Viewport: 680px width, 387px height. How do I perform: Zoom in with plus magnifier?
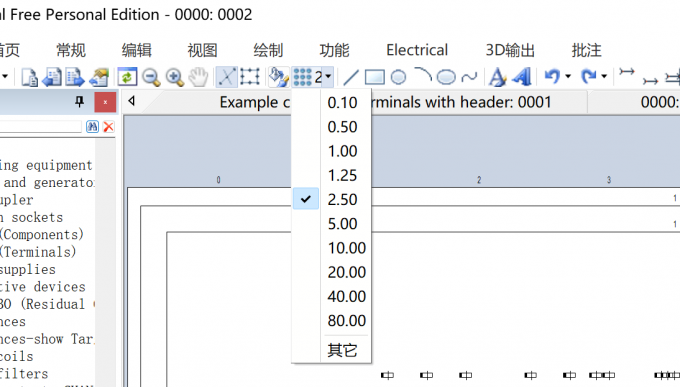(x=175, y=77)
